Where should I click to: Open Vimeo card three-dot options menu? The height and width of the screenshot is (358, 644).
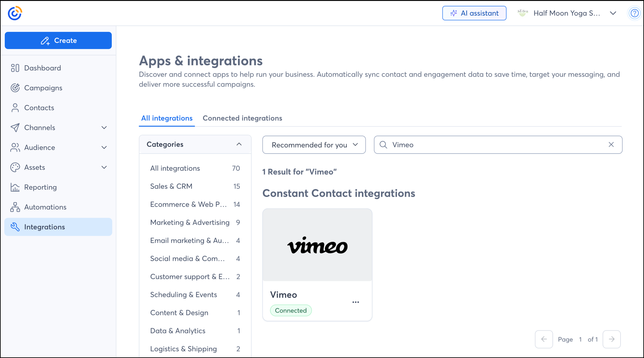pos(355,302)
